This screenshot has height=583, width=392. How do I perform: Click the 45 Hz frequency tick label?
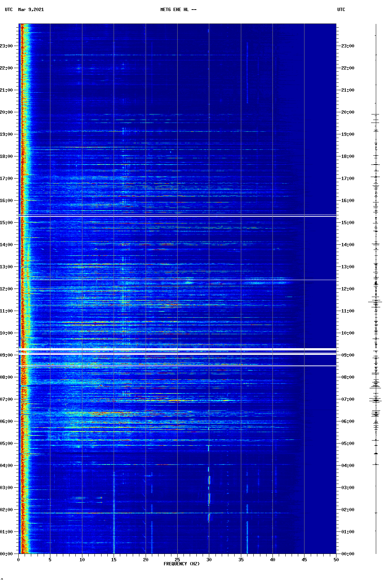tap(304, 560)
